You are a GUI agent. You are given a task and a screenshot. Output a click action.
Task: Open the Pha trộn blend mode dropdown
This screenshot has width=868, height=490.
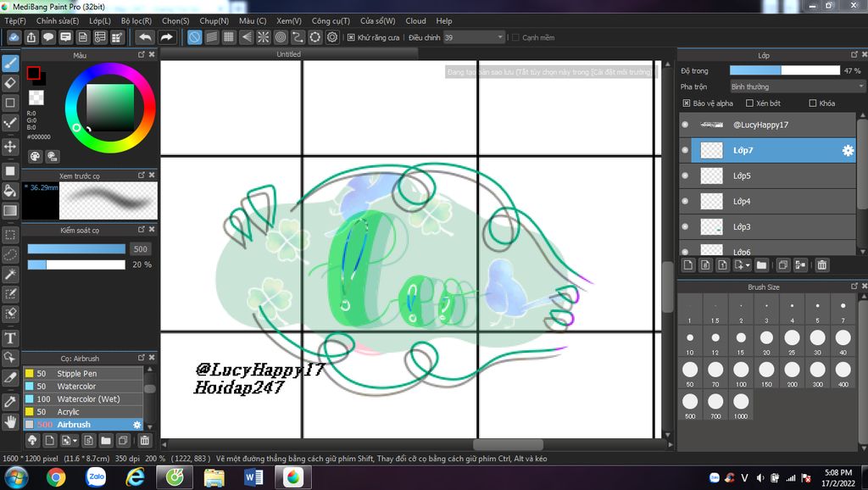[797, 86]
